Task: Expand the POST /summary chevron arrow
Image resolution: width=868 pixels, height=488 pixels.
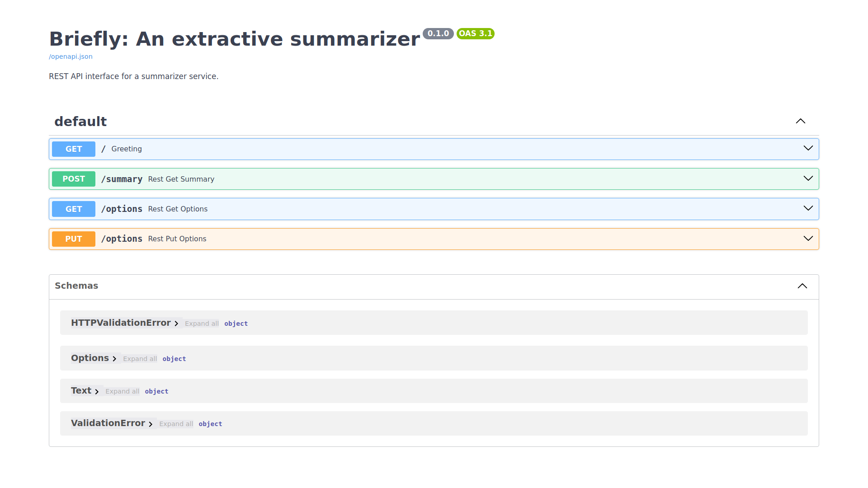Action: pos(808,178)
